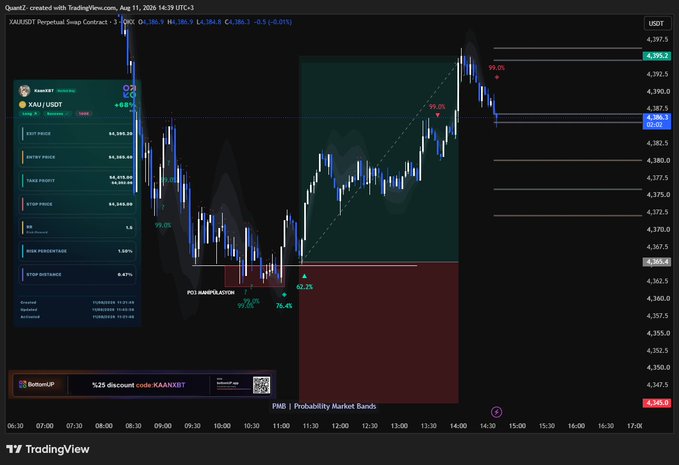Click the 14:00 label on time axis
This screenshot has width=679, height=465.
(x=458, y=426)
